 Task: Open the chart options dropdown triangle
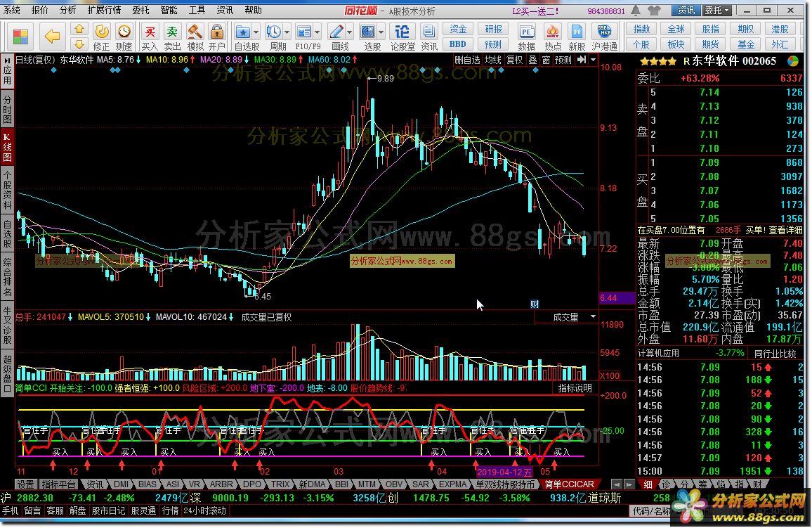point(593,60)
